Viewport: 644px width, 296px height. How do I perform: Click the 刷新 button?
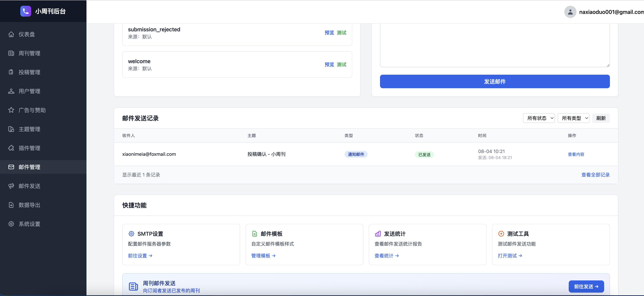[x=601, y=118]
